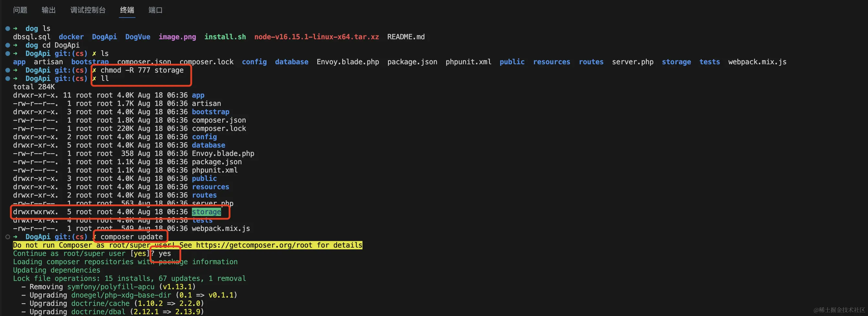Click the green-highlighted storage directory name
This screenshot has width=868, height=316.
(x=206, y=212)
